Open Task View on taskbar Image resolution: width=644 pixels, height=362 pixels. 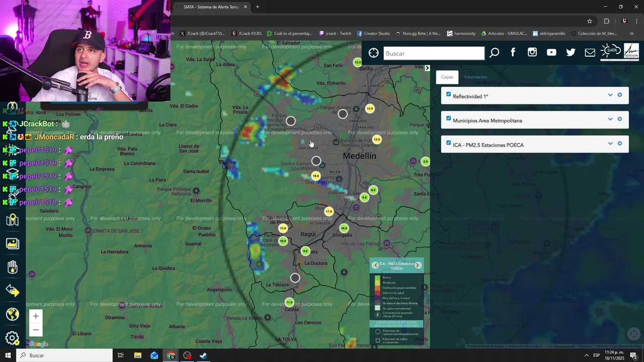click(x=121, y=355)
